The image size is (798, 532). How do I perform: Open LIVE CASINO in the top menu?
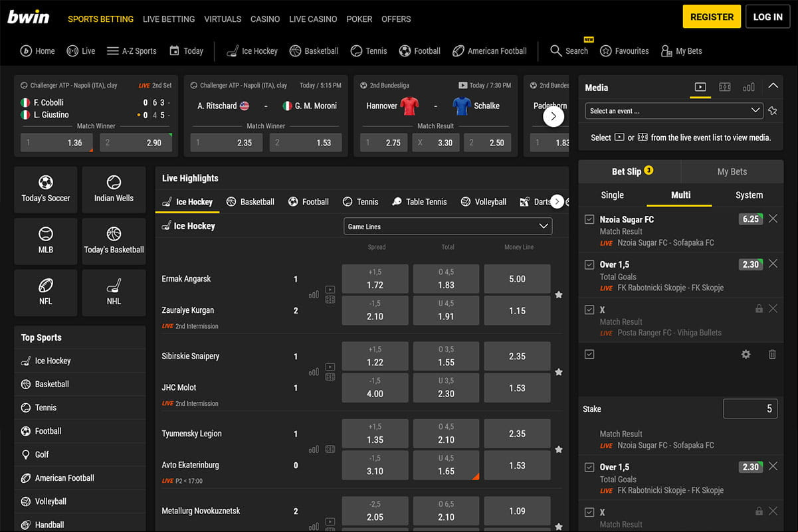point(313,19)
